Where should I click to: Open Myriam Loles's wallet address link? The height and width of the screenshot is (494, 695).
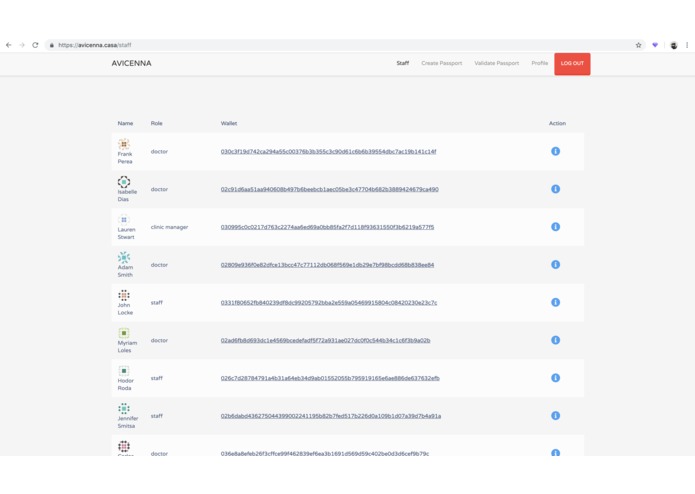click(x=325, y=340)
